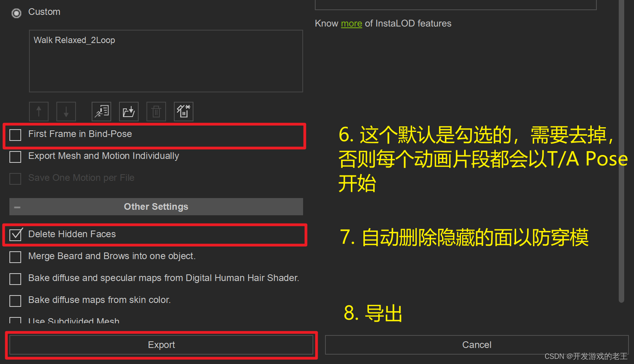Open the 'more' InstaLOD features link
This screenshot has width=634, height=364.
[351, 23]
